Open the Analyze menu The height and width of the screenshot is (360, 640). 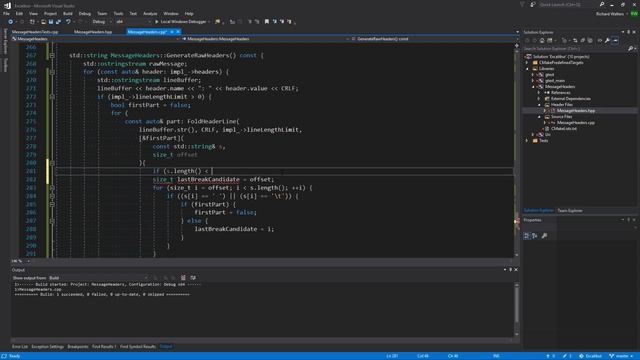pyautogui.click(x=150, y=13)
